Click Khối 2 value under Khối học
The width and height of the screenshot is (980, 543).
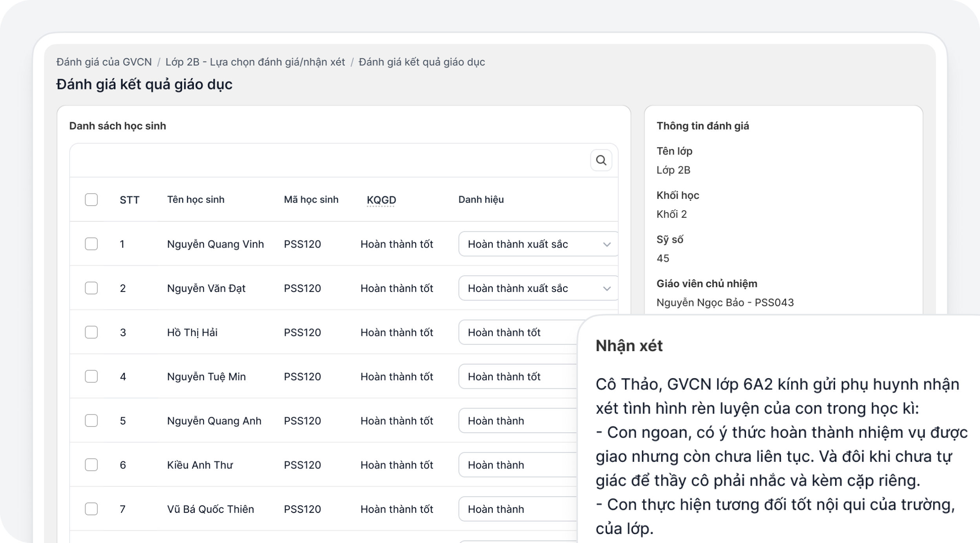(x=672, y=214)
